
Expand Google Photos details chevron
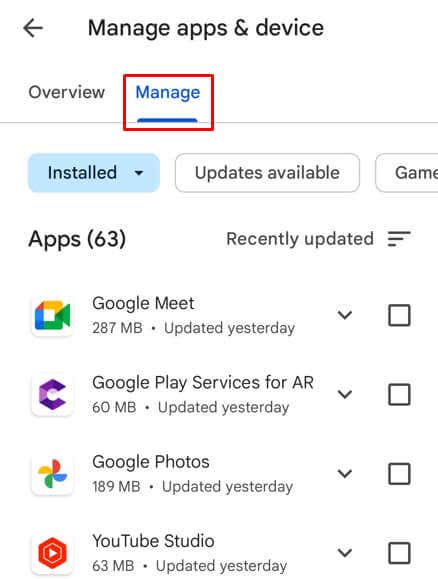[x=345, y=474]
